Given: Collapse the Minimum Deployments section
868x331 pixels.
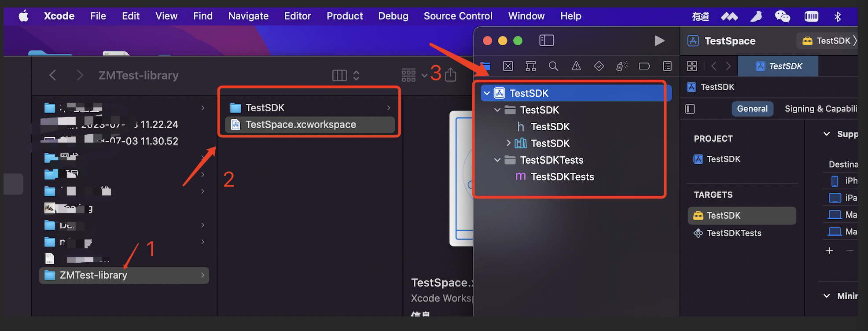Looking at the screenshot, I should pos(827,296).
